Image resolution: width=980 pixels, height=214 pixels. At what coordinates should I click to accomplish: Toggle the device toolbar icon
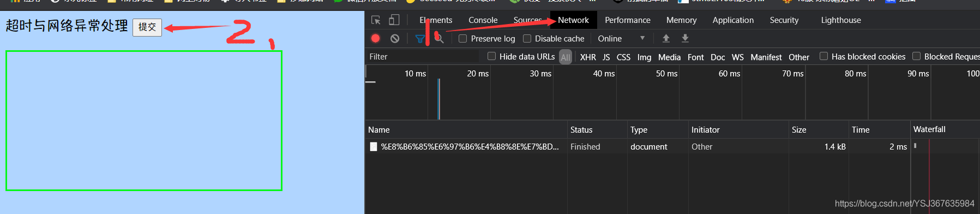394,20
